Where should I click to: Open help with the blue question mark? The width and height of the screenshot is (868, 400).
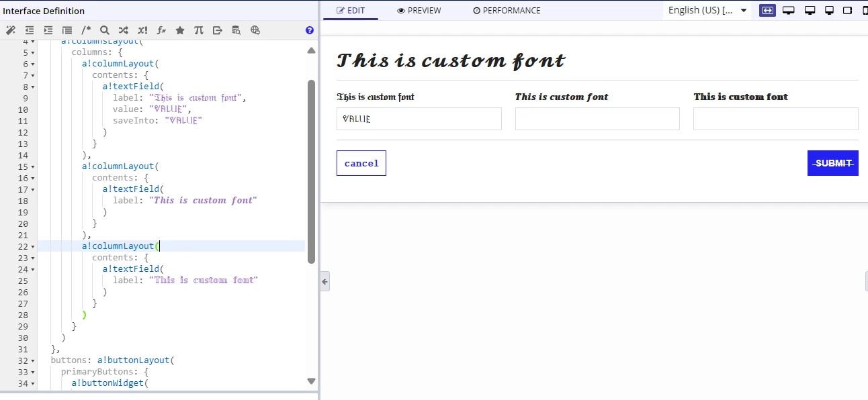tap(310, 30)
